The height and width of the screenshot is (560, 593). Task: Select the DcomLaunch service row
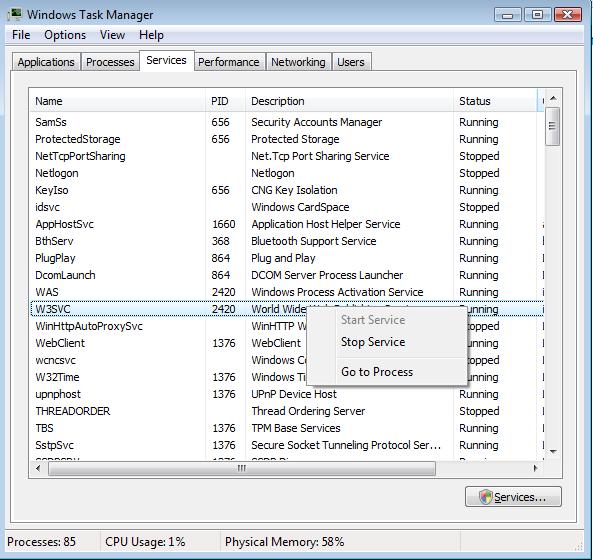[286, 275]
